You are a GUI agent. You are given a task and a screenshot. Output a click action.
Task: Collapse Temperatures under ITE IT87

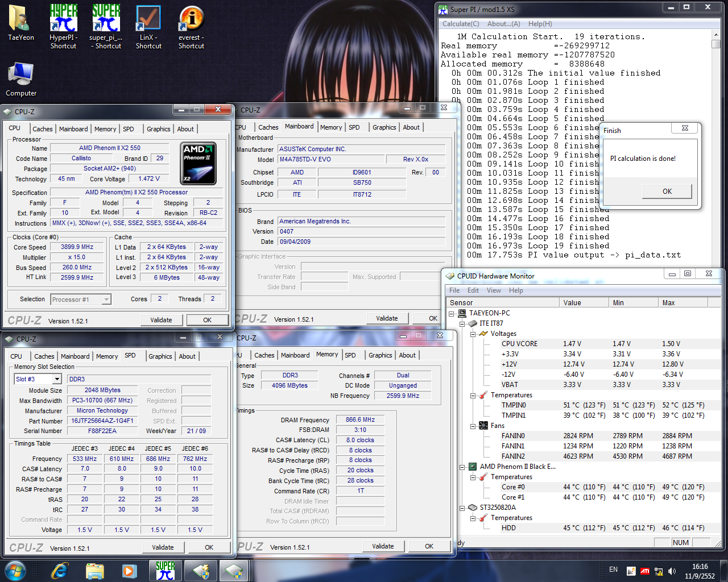[473, 395]
